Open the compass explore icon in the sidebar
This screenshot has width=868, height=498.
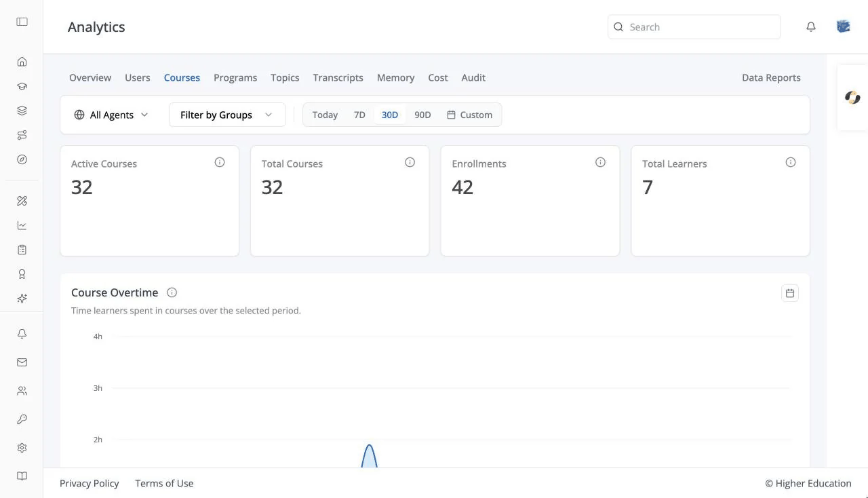click(x=22, y=159)
